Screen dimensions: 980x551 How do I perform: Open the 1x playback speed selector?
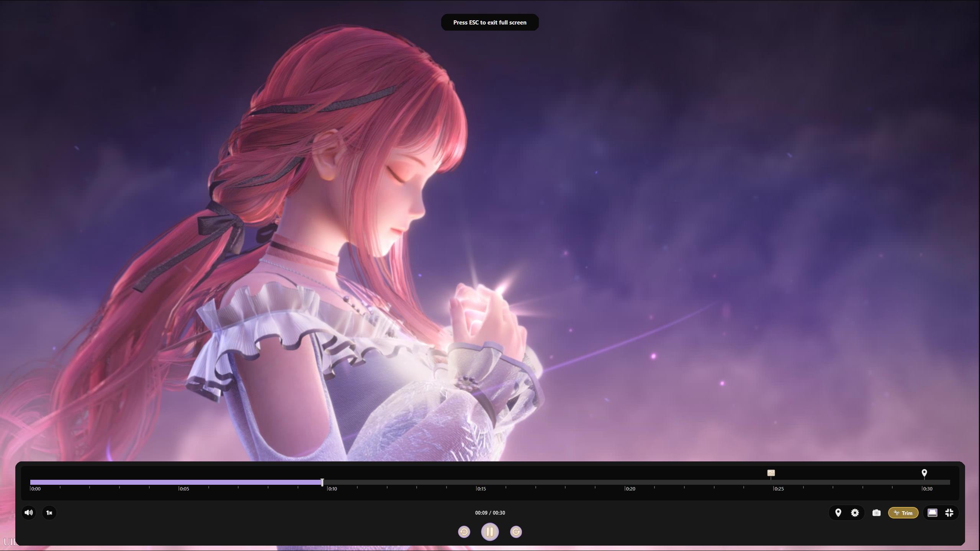49,512
